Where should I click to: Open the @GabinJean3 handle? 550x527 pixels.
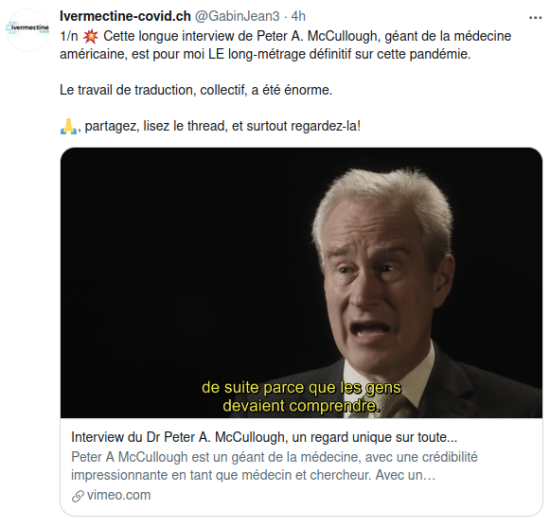pos(237,16)
